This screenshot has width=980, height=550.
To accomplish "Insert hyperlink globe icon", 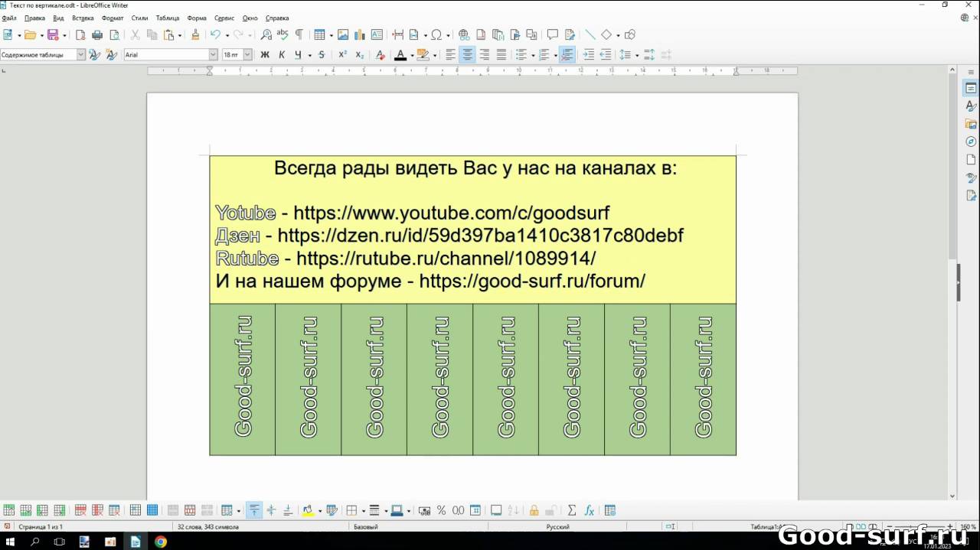I will (464, 34).
